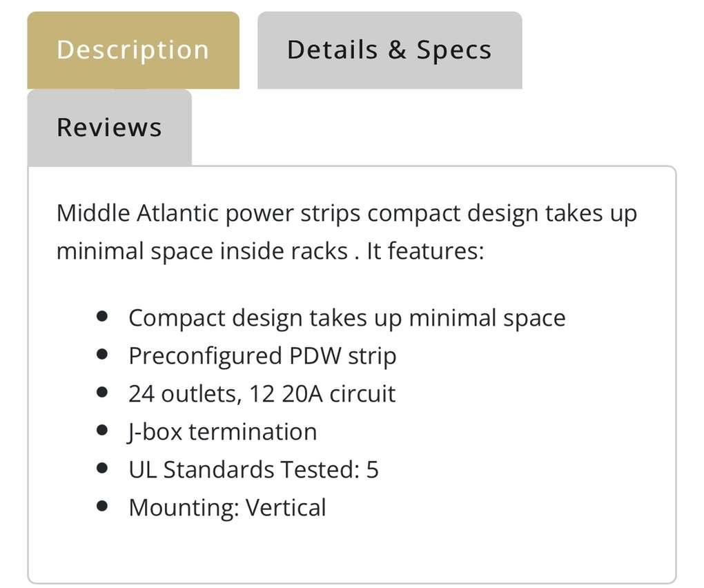Click the Mounting: Vertical text
The width and height of the screenshot is (704, 588).
(227, 508)
